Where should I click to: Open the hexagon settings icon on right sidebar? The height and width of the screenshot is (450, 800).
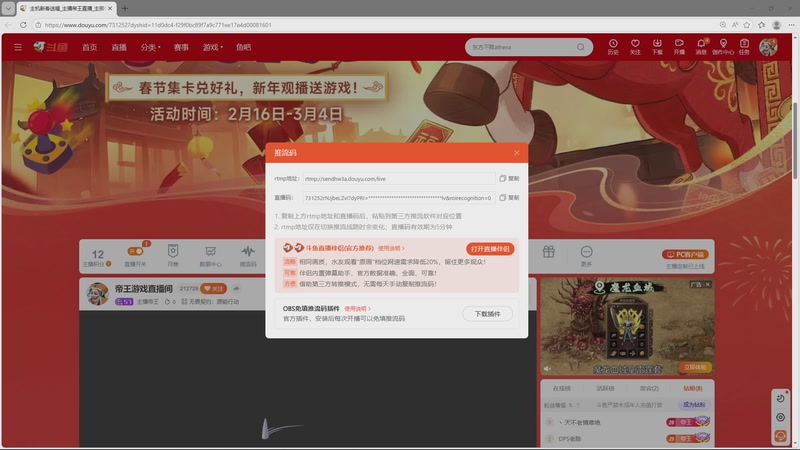point(780,417)
